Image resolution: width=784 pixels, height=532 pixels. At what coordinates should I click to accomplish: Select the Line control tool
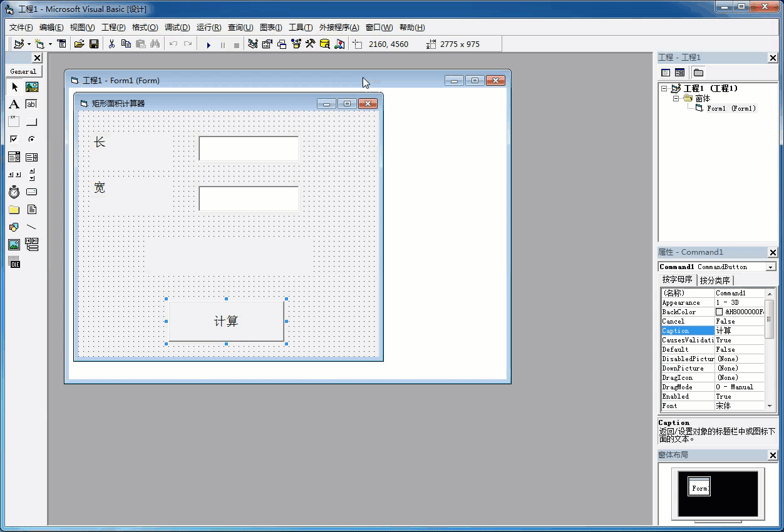tap(32, 227)
